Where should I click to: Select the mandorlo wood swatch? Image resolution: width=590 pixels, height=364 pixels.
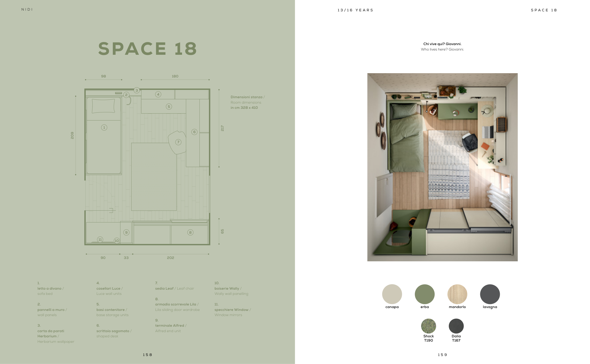(x=457, y=294)
